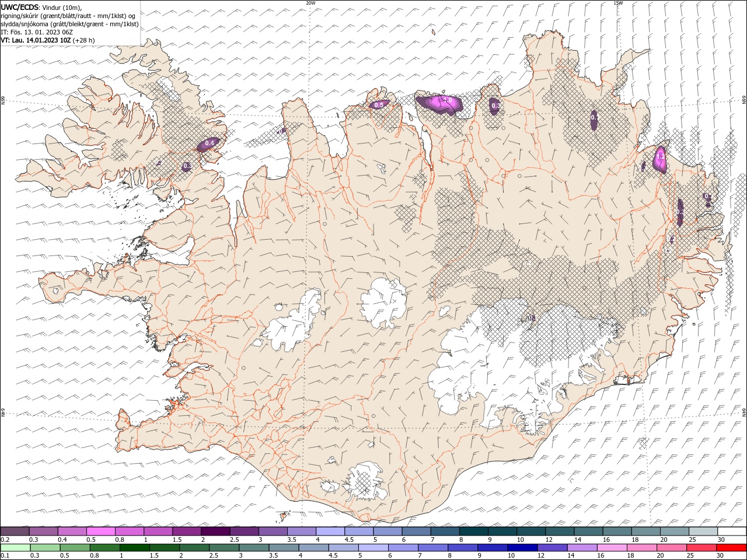Click the dark teal 8 swatch in upper legend
This screenshot has width=747, height=560.
click(x=473, y=531)
